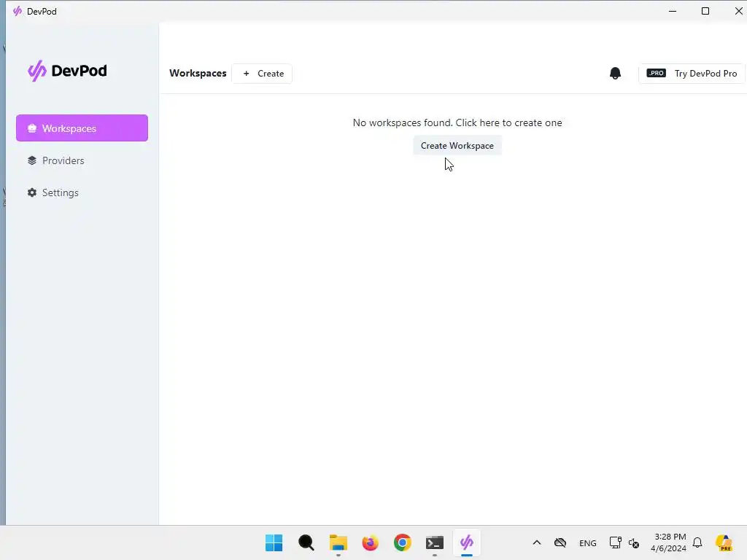Click the Workspaces heading text
Viewport: 747px width, 560px height.
tap(198, 74)
